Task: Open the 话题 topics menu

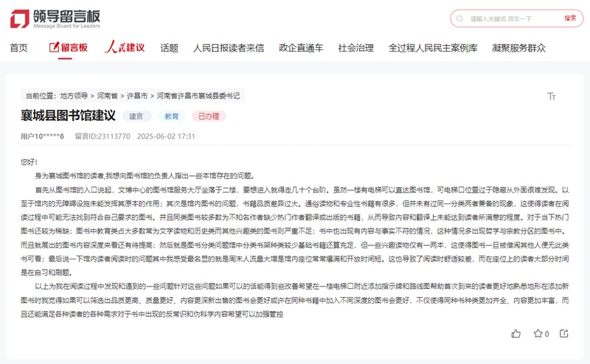Action: pyautogui.click(x=169, y=49)
